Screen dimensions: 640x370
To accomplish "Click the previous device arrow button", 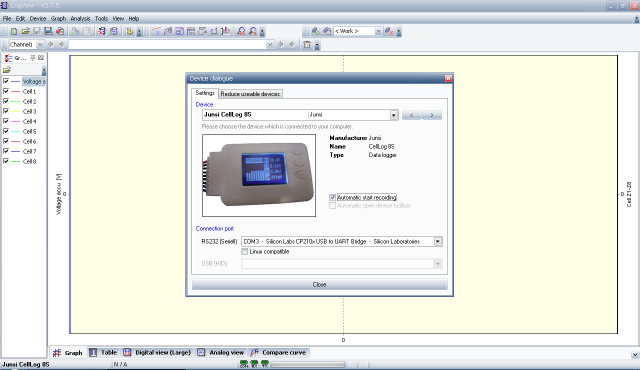I will 411,115.
